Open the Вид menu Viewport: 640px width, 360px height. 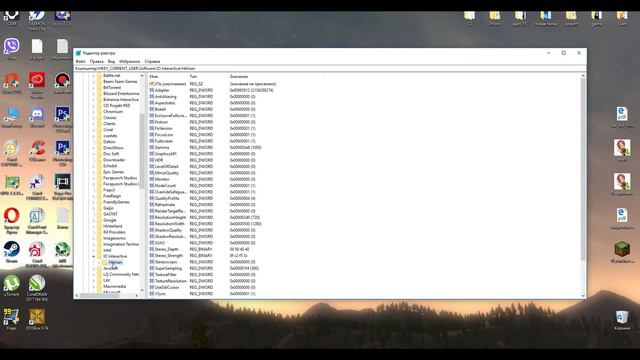pyautogui.click(x=111, y=61)
